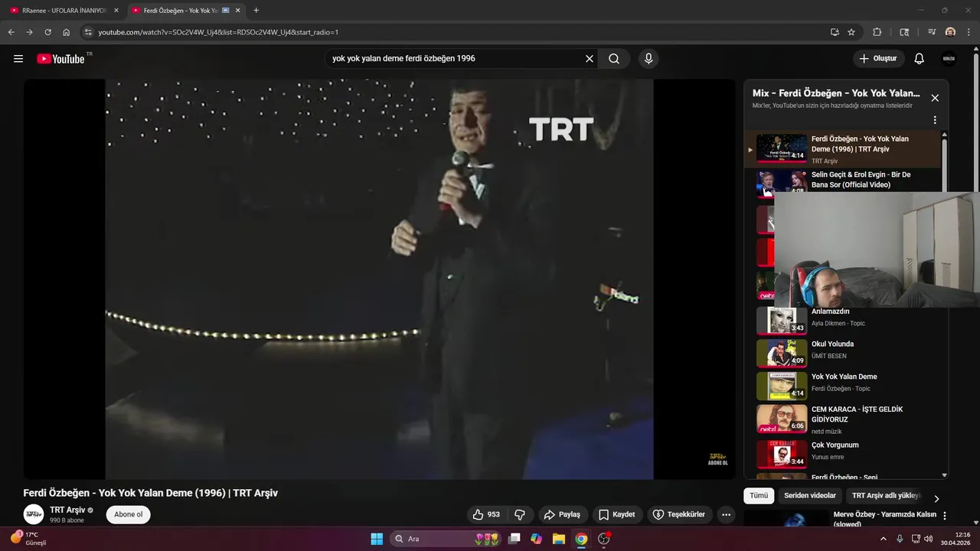This screenshot has width=980, height=551.
Task: Go forward in browser history
Action: [29, 32]
